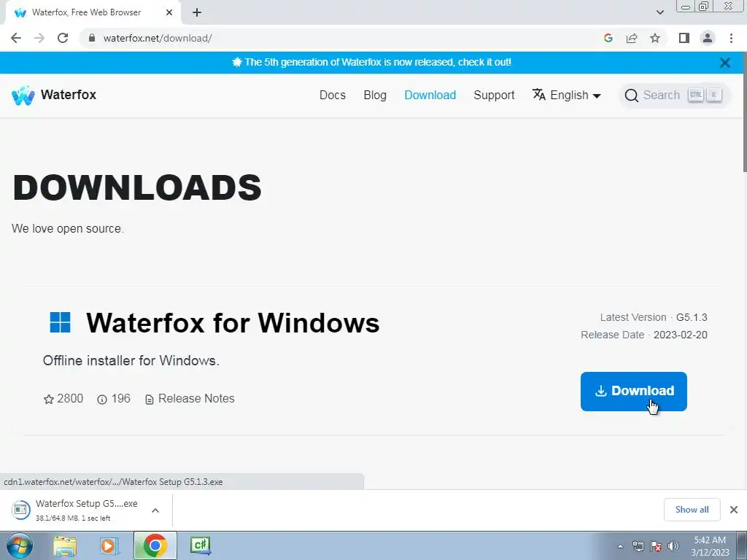Click the Chrome taskbar icon
This screenshot has height=560, width=747.
tap(155, 545)
